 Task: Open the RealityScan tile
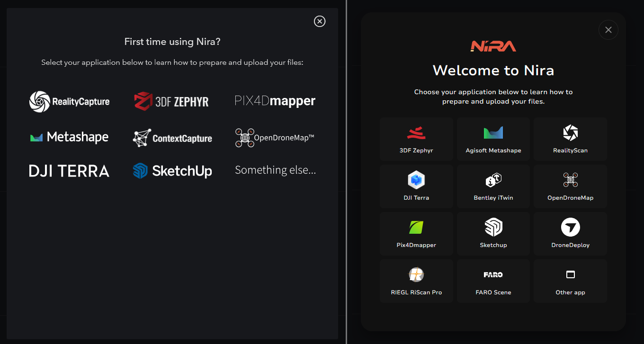pos(570,139)
